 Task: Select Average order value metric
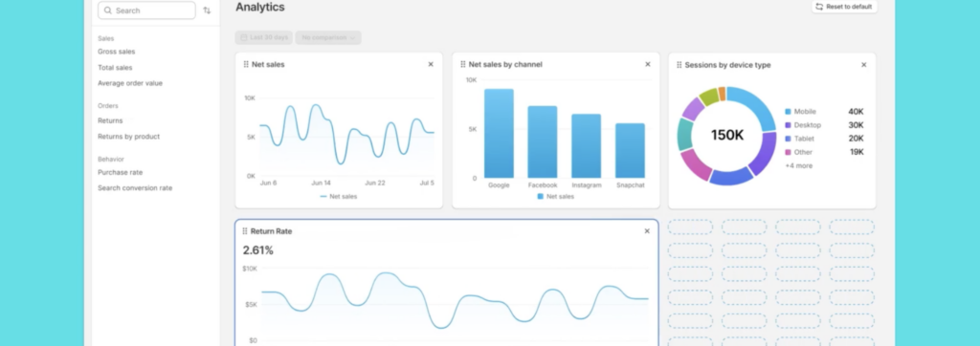point(130,83)
